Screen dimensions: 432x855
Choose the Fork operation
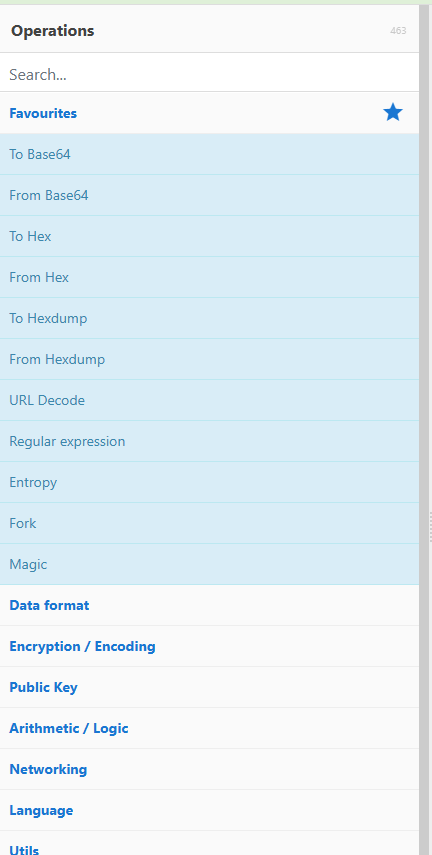[209, 523]
